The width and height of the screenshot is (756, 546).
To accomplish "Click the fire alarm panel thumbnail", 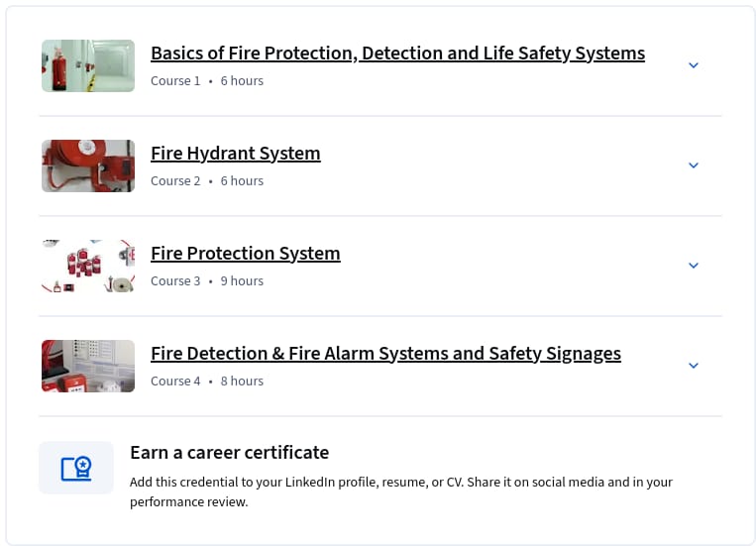I will click(x=88, y=366).
